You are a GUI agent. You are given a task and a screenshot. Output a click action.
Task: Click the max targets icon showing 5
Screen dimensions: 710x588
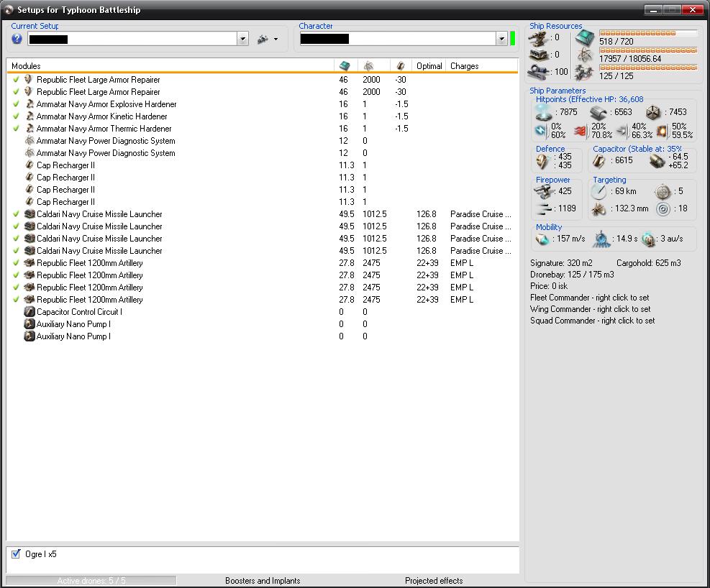[x=663, y=191]
